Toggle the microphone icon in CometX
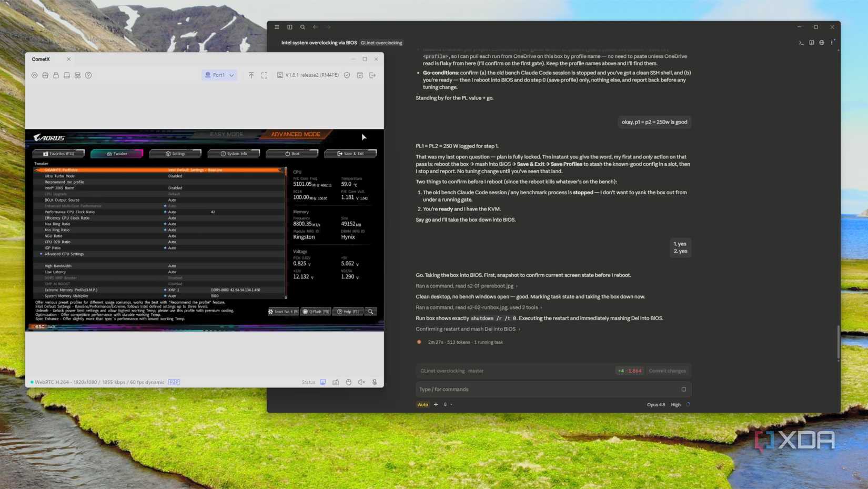Viewport: 868px width, 489px height. coord(375,382)
